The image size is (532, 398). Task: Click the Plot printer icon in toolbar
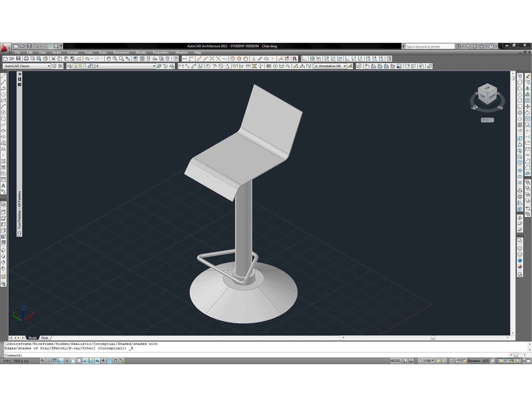(x=26, y=59)
